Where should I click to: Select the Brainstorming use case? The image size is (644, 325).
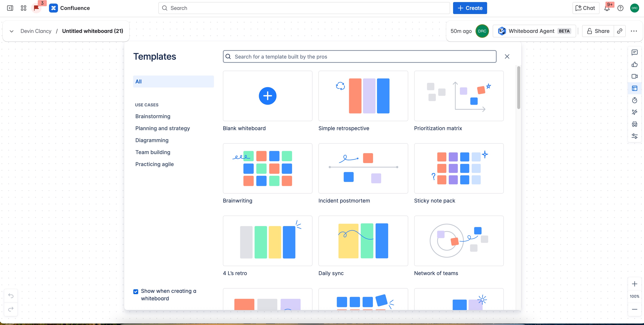coord(153,116)
